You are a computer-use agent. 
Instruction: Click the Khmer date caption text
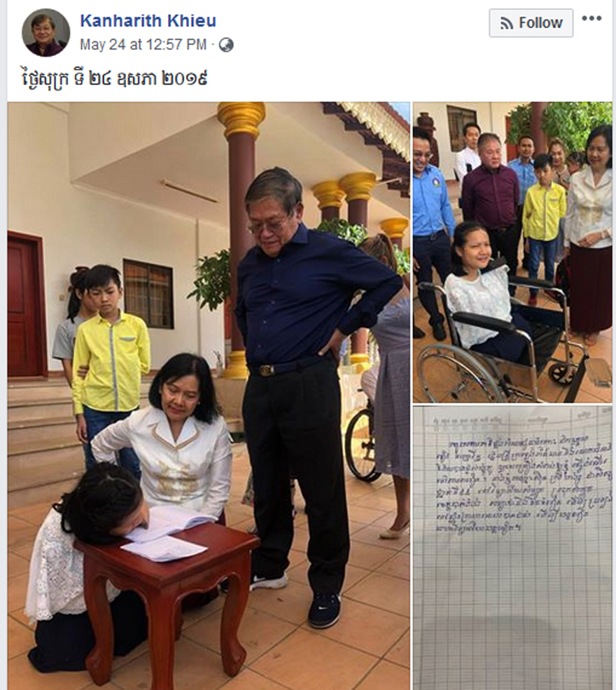click(114, 78)
